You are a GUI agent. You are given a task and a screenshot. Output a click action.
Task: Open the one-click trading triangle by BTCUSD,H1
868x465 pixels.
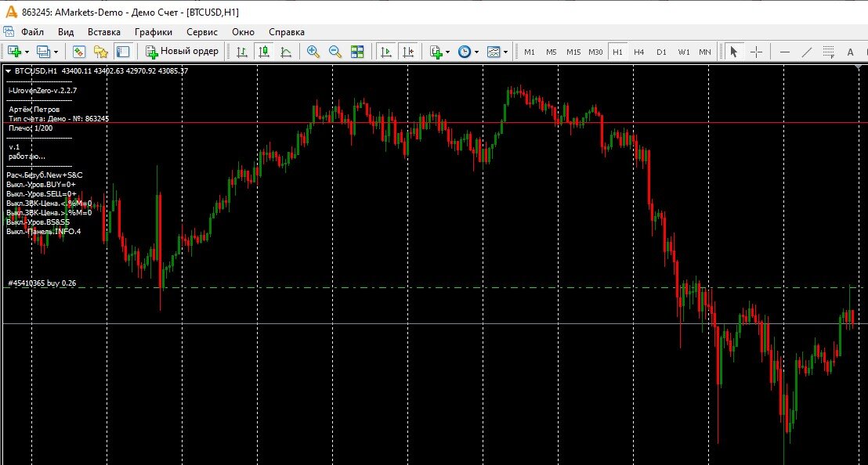tap(8, 70)
